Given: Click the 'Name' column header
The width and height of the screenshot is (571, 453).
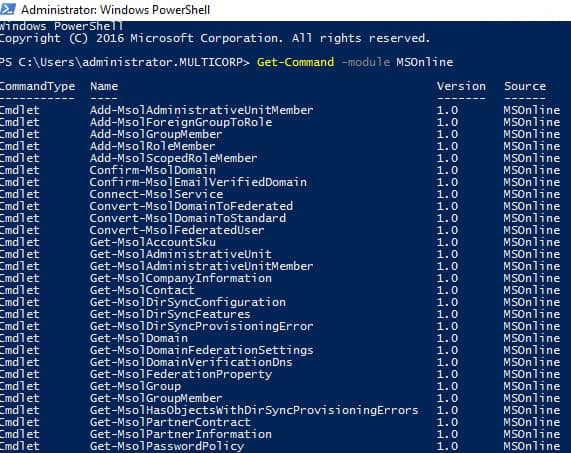Looking at the screenshot, I should click(104, 86).
